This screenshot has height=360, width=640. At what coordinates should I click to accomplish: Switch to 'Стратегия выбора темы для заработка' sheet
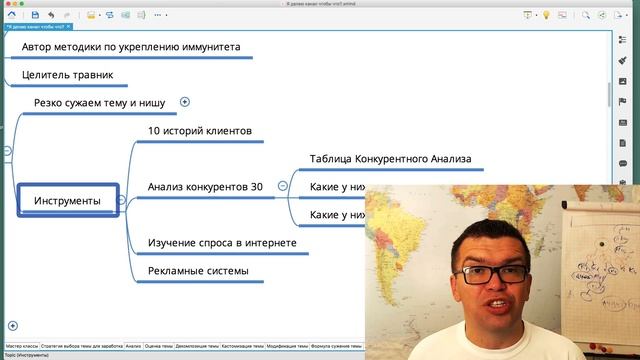[82, 346]
